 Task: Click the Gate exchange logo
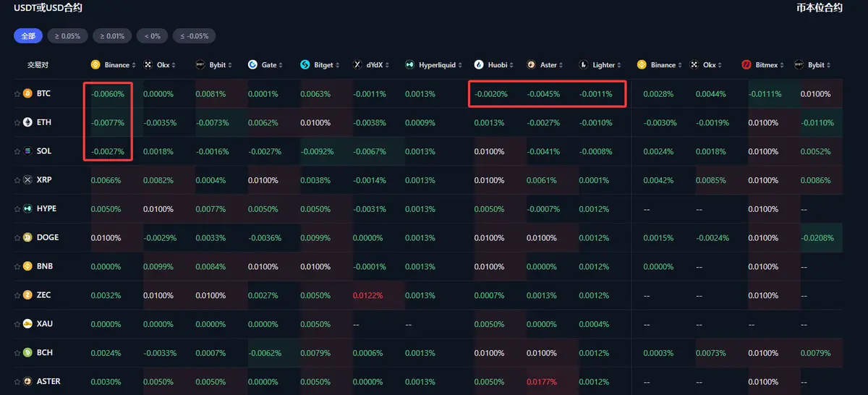tap(252, 65)
